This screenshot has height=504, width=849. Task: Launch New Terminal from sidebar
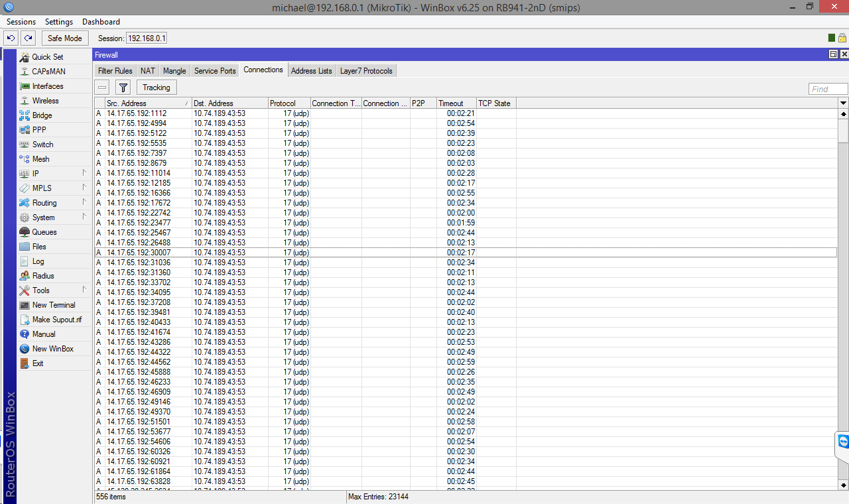(x=53, y=305)
